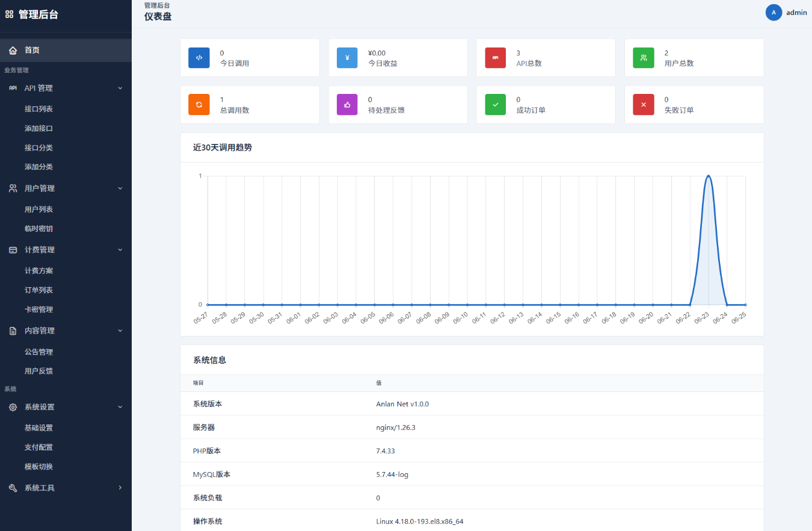Click the red API总数 icon

(x=496, y=58)
